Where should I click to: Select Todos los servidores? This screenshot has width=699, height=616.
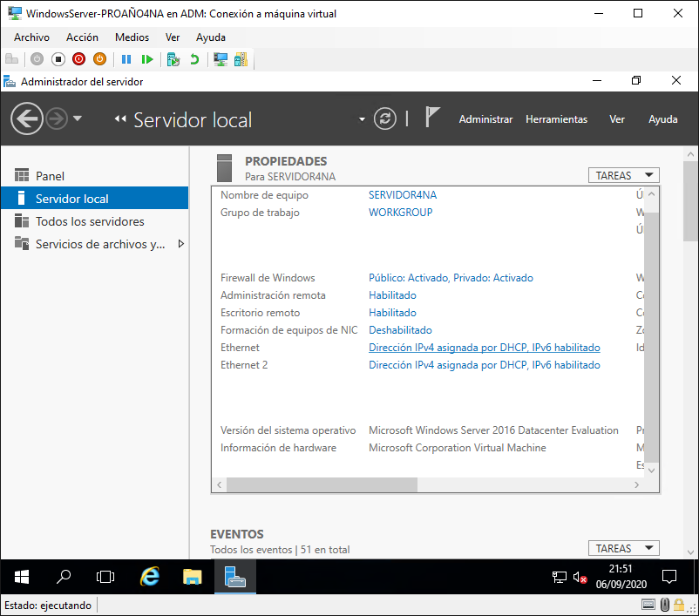94,221
